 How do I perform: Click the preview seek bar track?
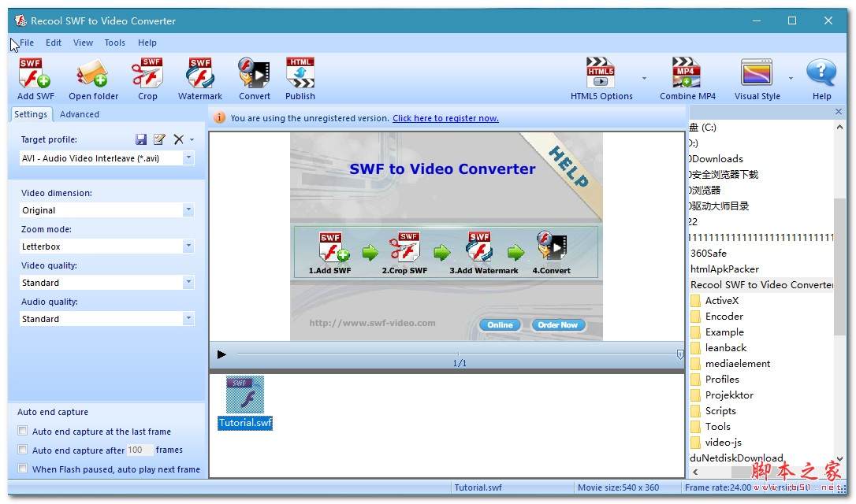click(x=457, y=354)
